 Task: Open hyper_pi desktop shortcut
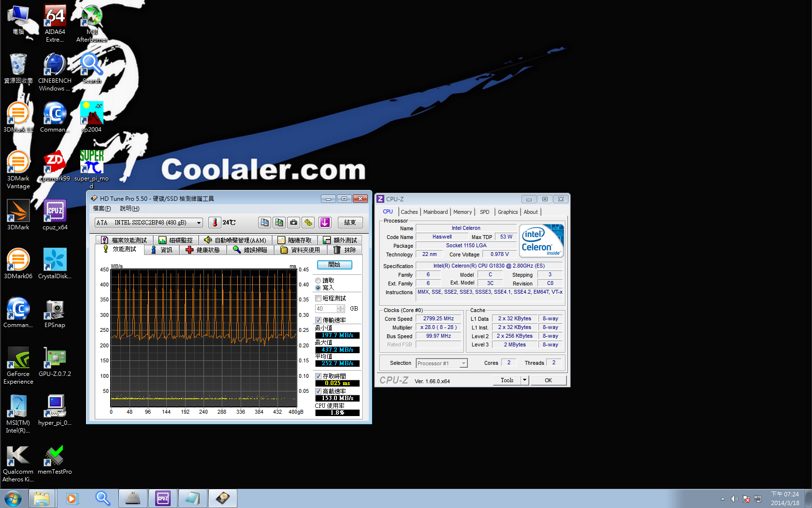pos(55,410)
